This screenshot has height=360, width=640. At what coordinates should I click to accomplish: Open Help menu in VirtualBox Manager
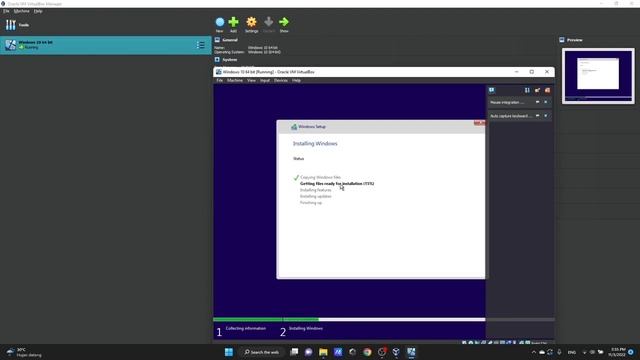click(x=38, y=11)
